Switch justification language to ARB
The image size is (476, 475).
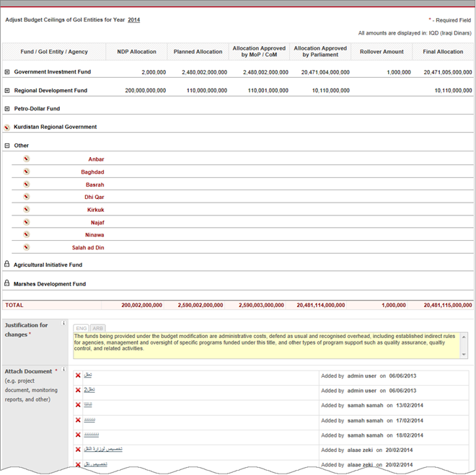point(98,328)
